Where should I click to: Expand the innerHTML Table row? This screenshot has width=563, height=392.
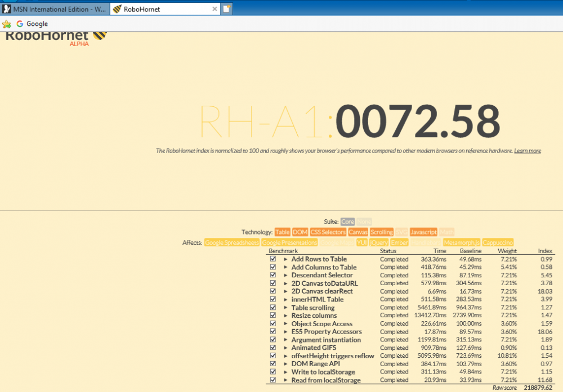[x=285, y=299]
